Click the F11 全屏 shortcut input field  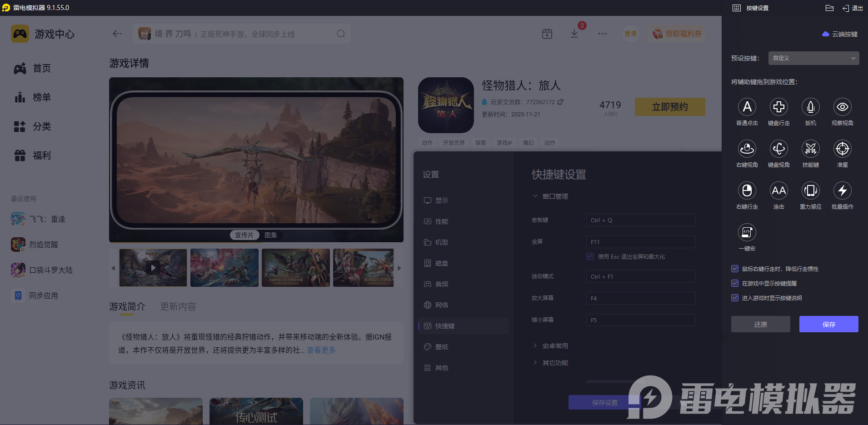pos(640,242)
